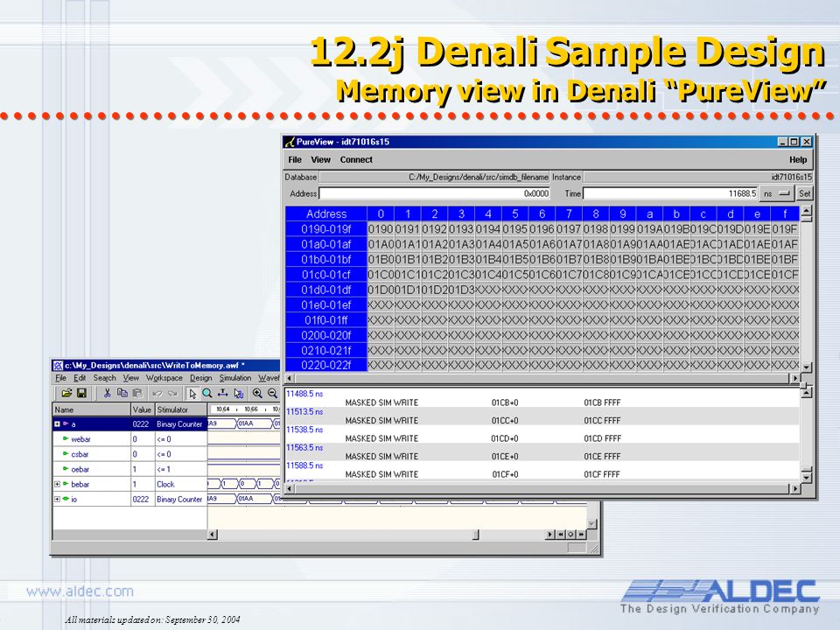Click the Redo arrow icon
Screen dimensions: 840x630
coord(172,394)
